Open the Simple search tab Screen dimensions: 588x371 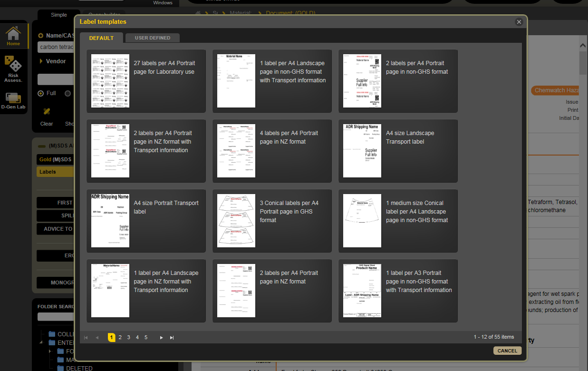point(59,15)
